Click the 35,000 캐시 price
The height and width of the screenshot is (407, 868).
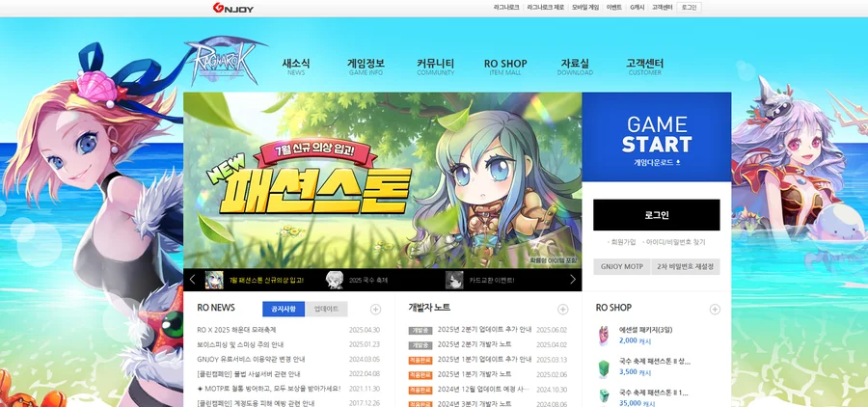[x=637, y=403]
